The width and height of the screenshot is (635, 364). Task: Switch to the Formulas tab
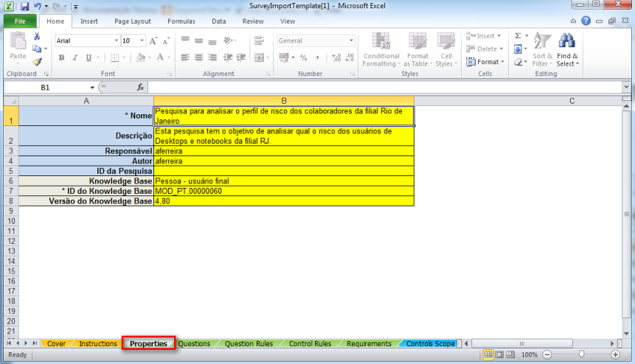[x=181, y=21]
